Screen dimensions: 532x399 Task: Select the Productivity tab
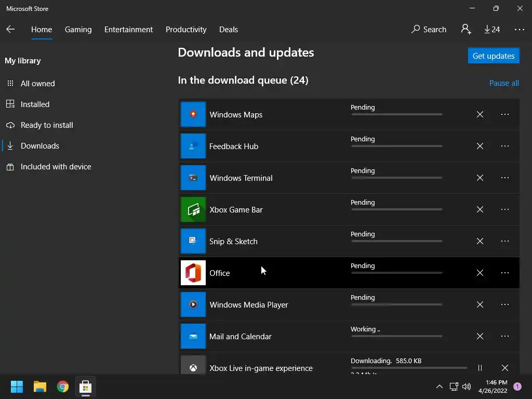click(186, 30)
